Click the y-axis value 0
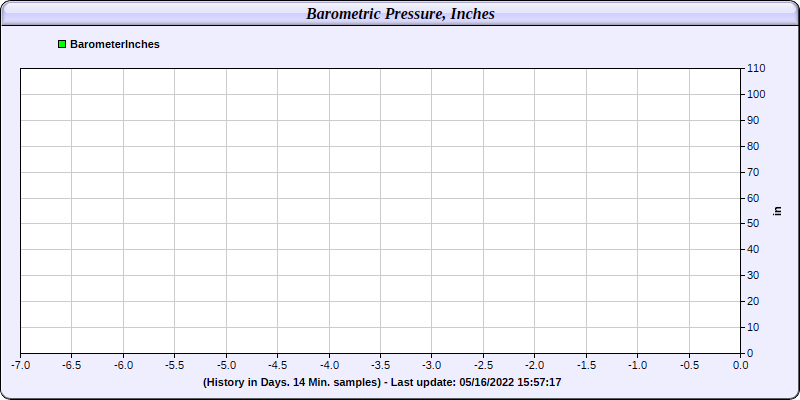This screenshot has height=400, width=800. coord(750,353)
